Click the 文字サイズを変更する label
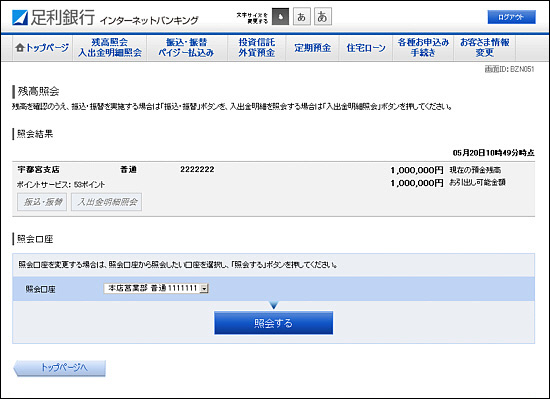This screenshot has height=399, width=550. coord(252,18)
